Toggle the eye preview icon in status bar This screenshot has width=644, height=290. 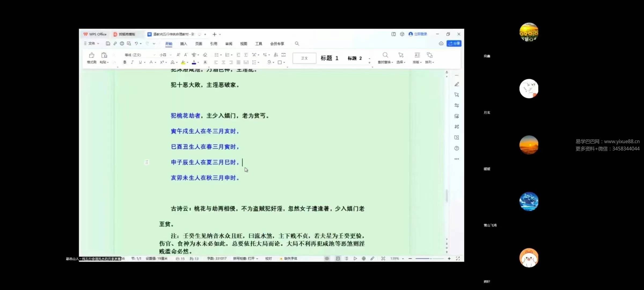[x=327, y=258]
